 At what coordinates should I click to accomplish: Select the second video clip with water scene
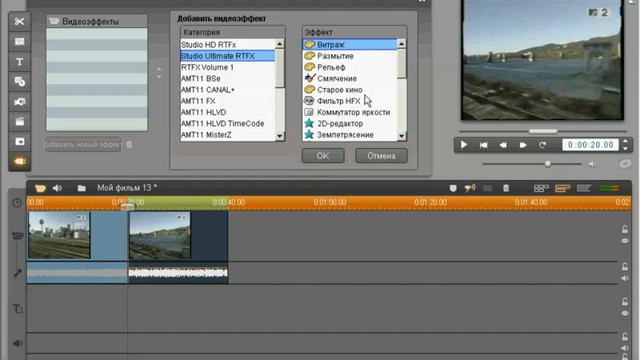160,235
